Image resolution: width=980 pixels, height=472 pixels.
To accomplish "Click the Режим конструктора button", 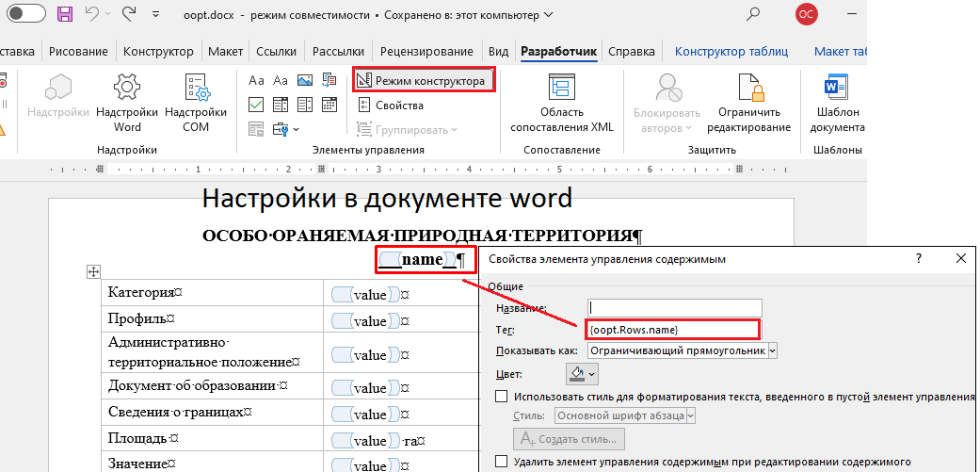I will [x=423, y=81].
